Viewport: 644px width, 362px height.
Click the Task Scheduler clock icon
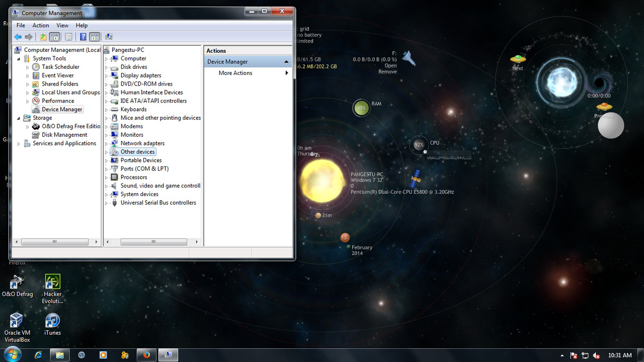point(36,67)
